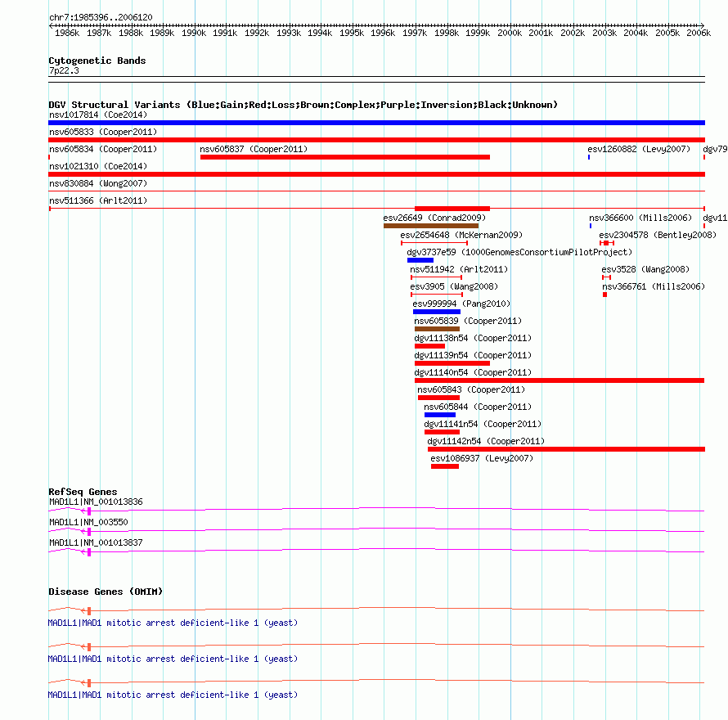Open the esv2654648 (McKernan2009) variant label
The height and width of the screenshot is (720, 728).
461,235
